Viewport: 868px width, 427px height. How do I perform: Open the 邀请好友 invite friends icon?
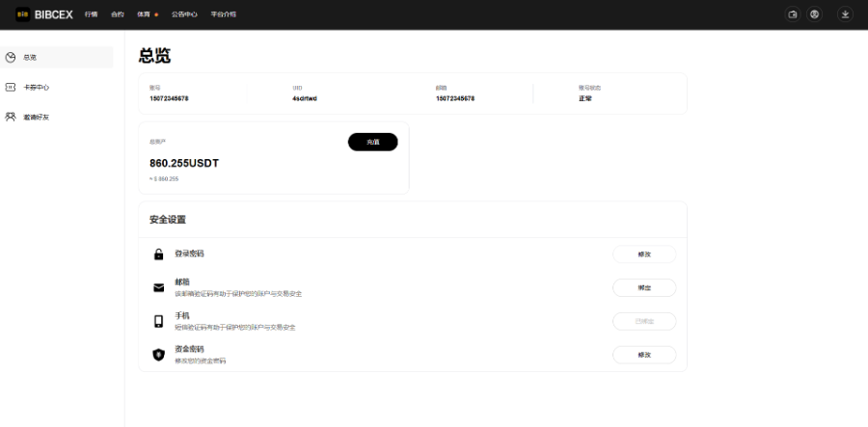[11, 118]
